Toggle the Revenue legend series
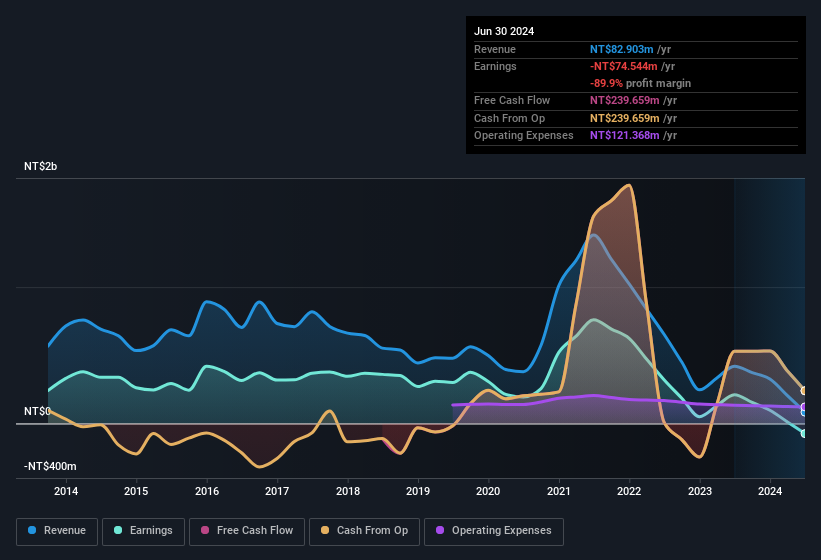Image resolution: width=821 pixels, height=560 pixels. tap(57, 531)
